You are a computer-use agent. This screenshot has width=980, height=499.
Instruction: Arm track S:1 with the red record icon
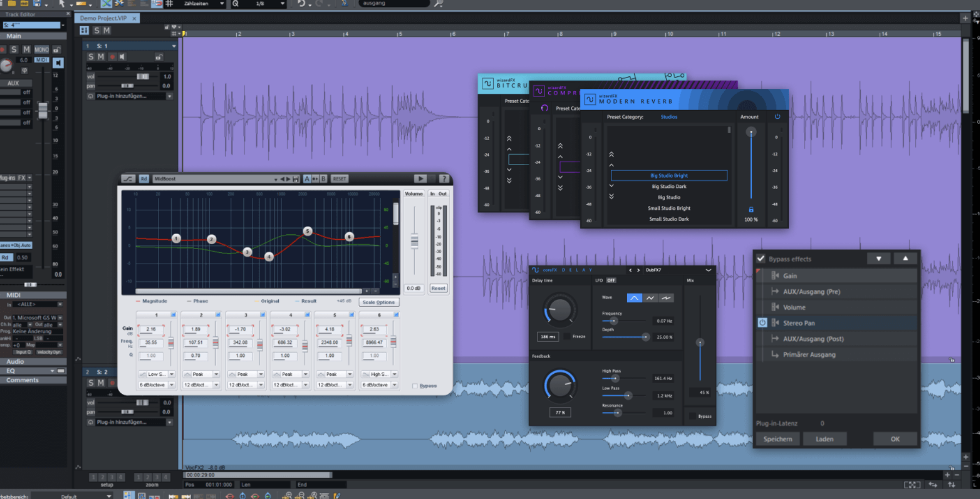click(x=112, y=57)
